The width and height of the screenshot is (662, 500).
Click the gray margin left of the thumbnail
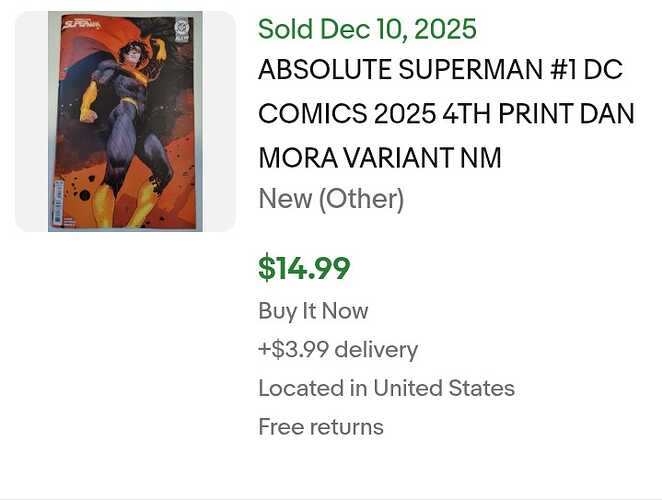point(31,121)
